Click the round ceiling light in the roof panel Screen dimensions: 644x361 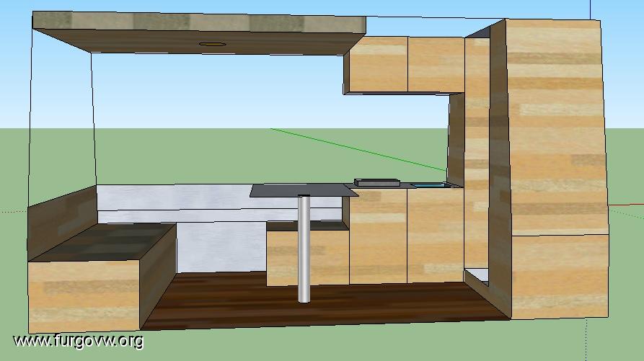pos(212,44)
